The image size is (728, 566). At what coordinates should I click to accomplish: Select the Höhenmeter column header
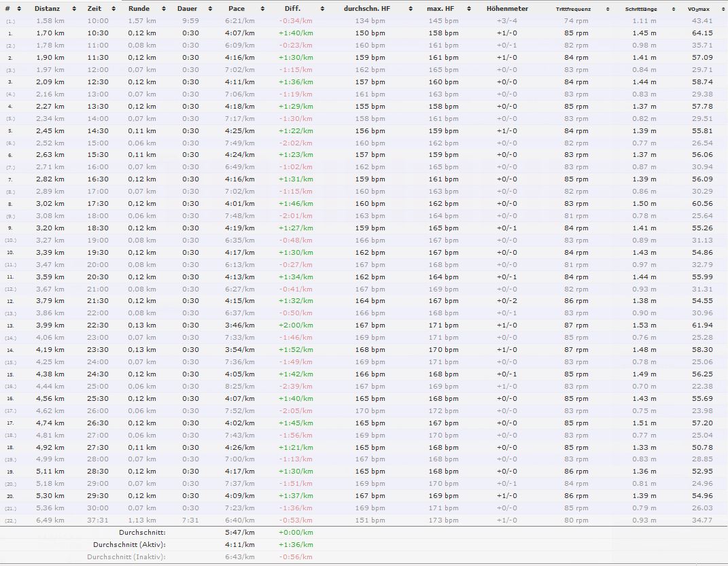[507, 9]
